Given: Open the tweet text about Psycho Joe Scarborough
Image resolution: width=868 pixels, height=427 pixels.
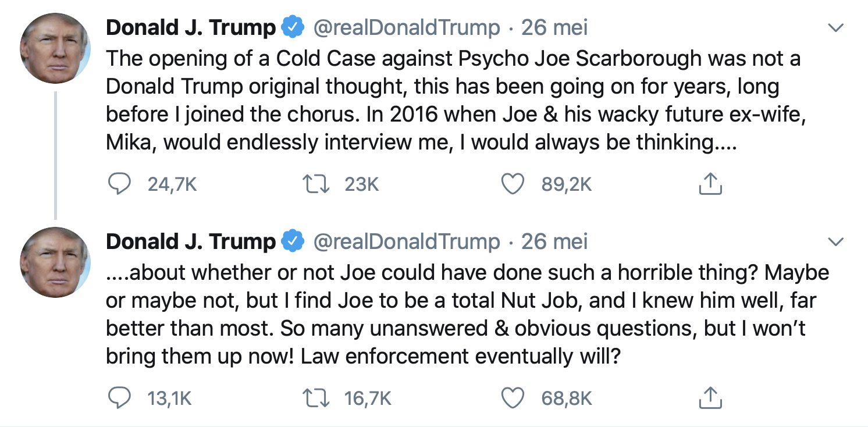Looking at the screenshot, I should 454,101.
